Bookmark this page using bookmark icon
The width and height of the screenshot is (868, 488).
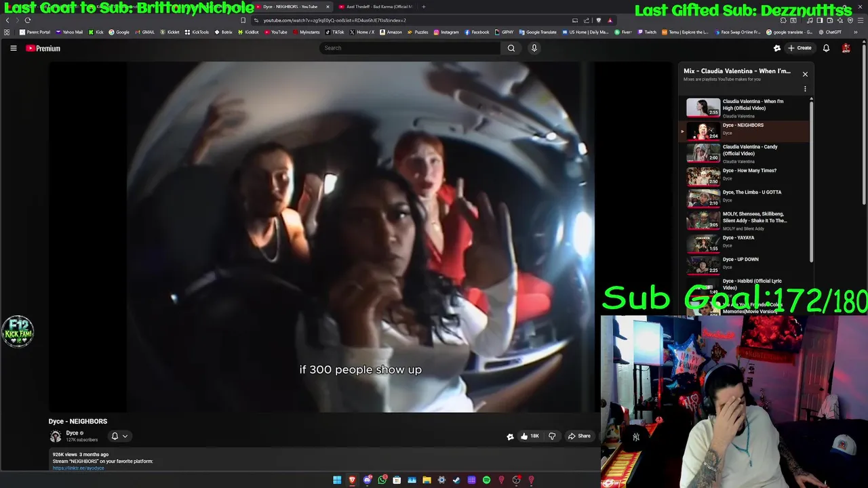[243, 20]
